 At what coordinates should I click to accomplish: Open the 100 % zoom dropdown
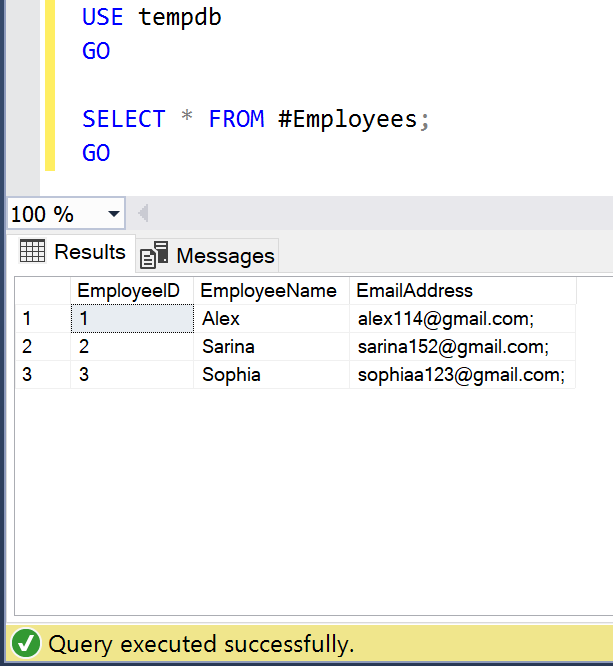pyautogui.click(x=113, y=214)
